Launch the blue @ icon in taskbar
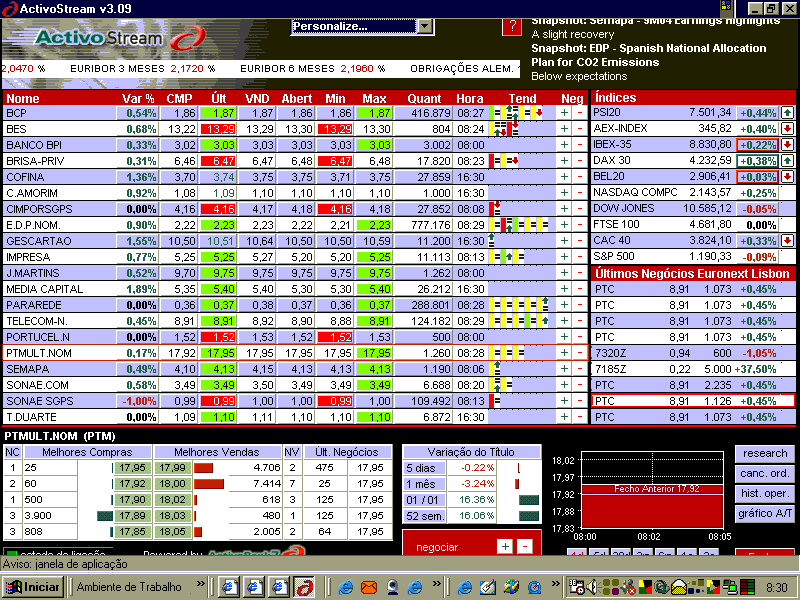Viewport: 800px width, 600px height. [x=535, y=588]
